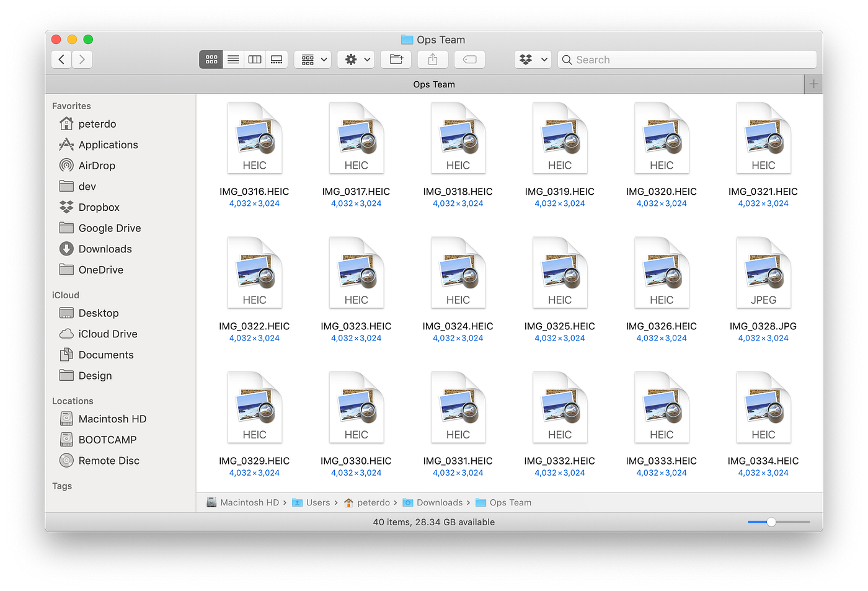Switch to list view
868x591 pixels.
[232, 59]
